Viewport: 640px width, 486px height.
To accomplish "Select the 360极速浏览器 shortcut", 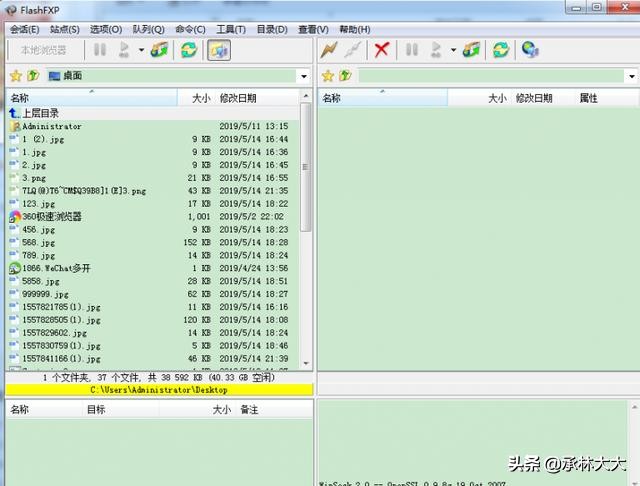I will tap(153, 216).
